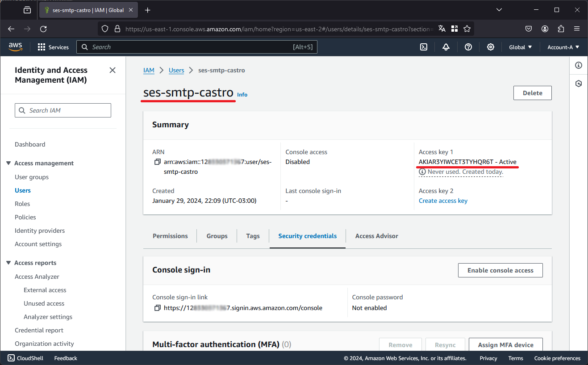Switch to the Groups tab
Image resolution: width=588 pixels, height=365 pixels.
coord(217,236)
